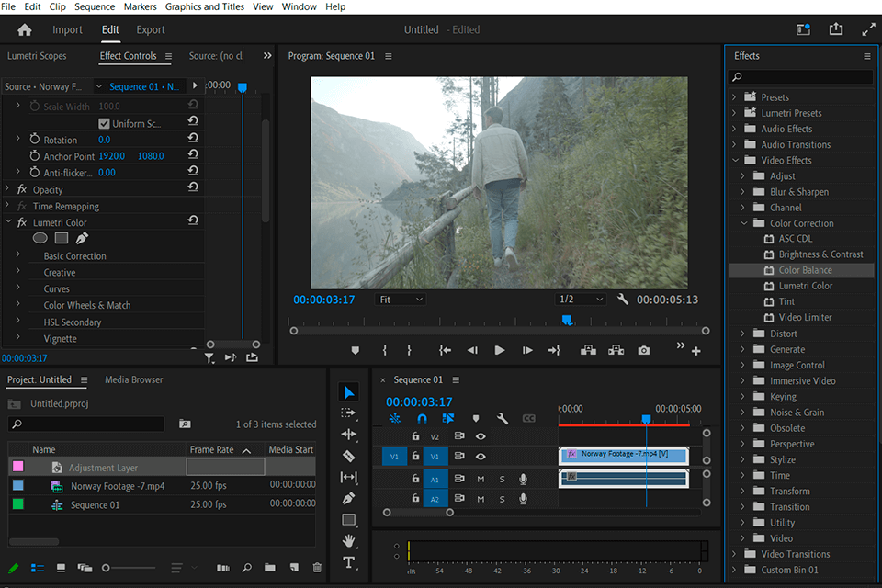Switch to the Lumetri Scopes tab
Image resolution: width=882 pixels, height=588 pixels.
click(37, 56)
